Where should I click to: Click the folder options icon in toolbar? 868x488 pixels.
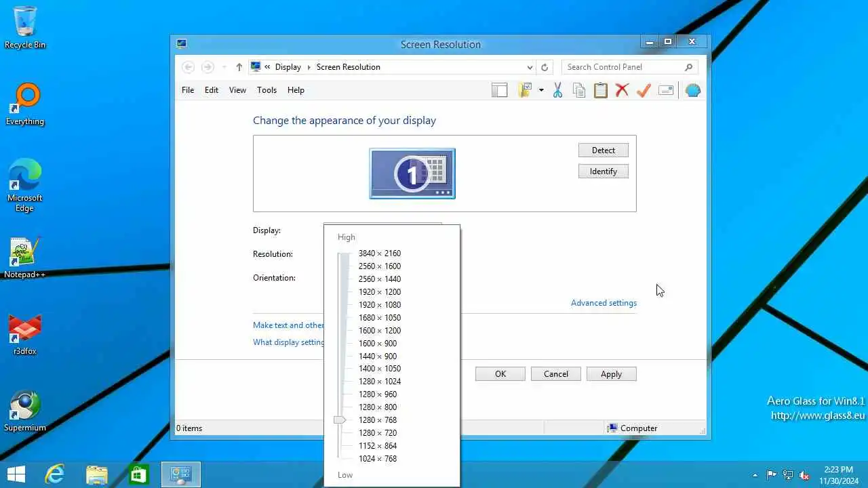point(524,90)
